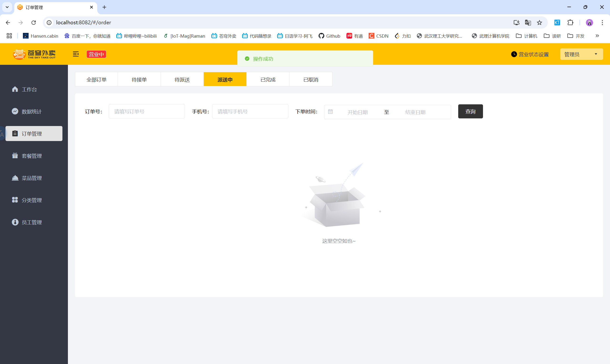610x364 pixels.
Task: Click the 查询 button
Action: tap(470, 111)
